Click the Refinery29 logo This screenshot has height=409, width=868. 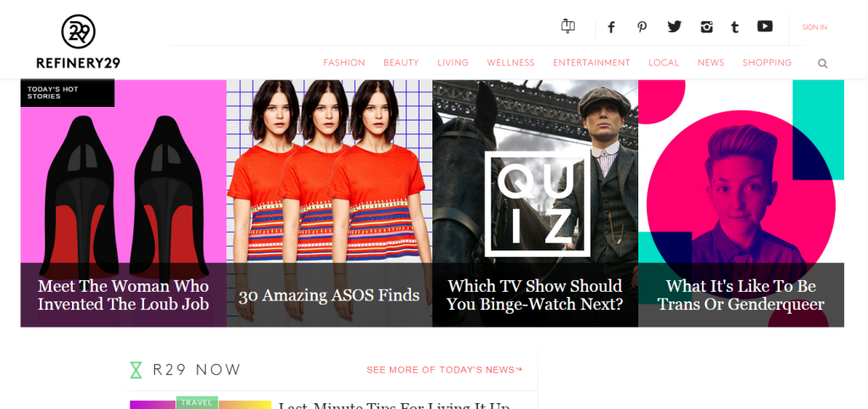78,42
